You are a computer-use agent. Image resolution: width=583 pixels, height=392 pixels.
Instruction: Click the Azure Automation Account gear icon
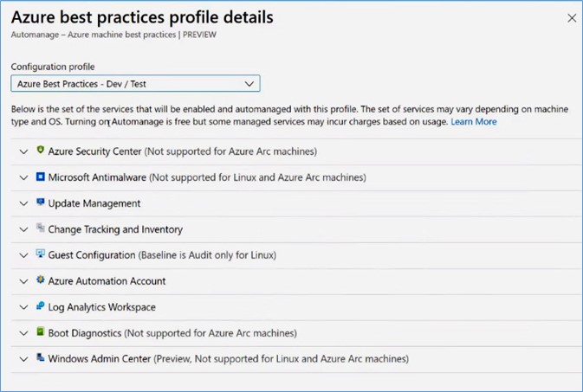pos(40,280)
